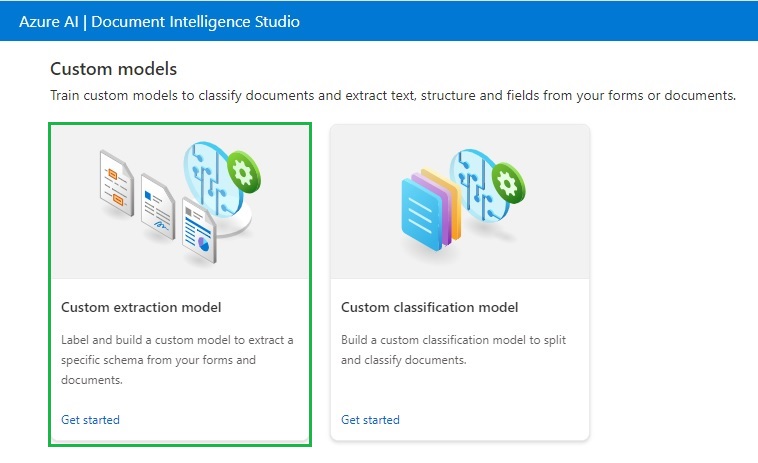Click the 'Label and build a custom model' description
The image size is (758, 463).
[x=177, y=360]
